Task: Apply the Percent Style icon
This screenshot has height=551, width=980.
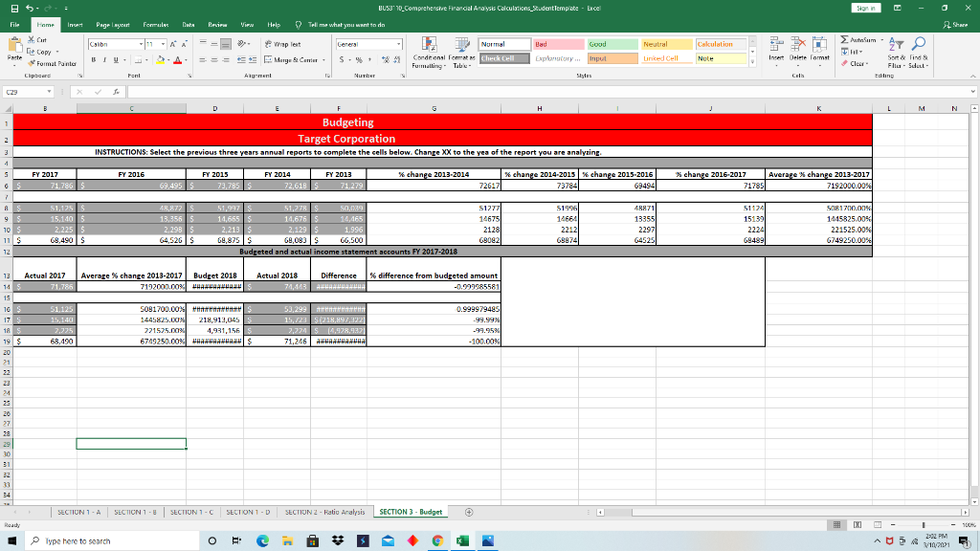Action: click(358, 59)
